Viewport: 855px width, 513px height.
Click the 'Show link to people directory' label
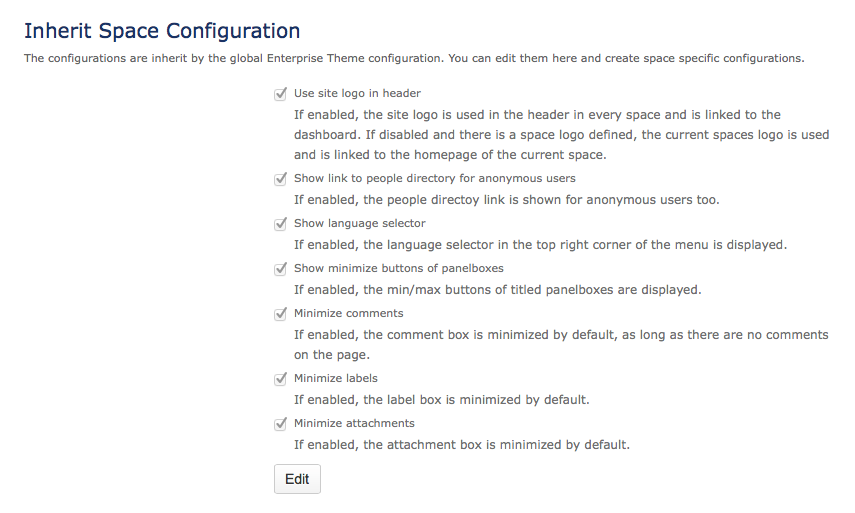click(x=434, y=179)
